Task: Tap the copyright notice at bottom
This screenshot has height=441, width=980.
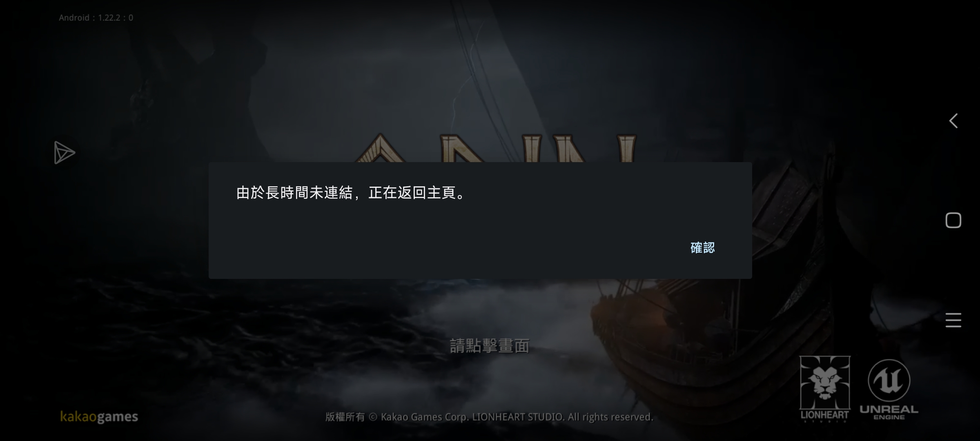Action: (x=489, y=417)
